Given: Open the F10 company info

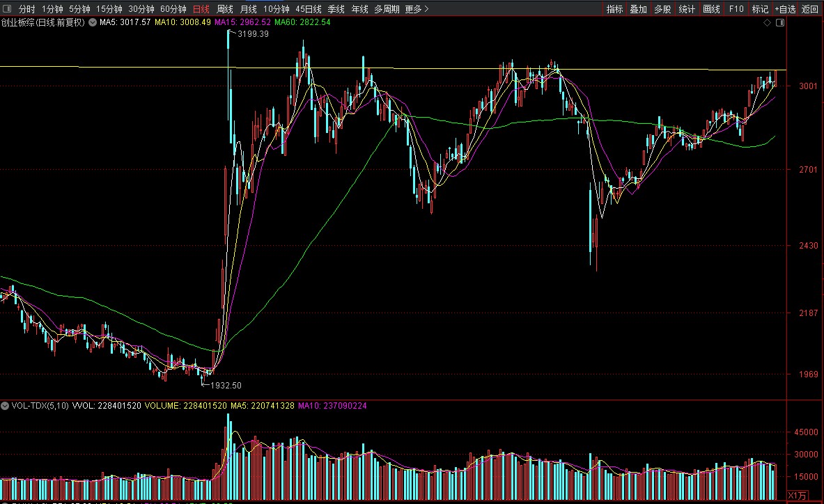Looking at the screenshot, I should coord(736,9).
